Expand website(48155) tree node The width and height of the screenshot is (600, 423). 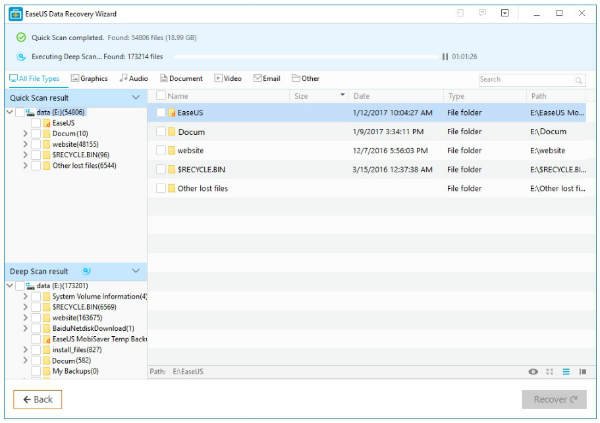coord(25,144)
